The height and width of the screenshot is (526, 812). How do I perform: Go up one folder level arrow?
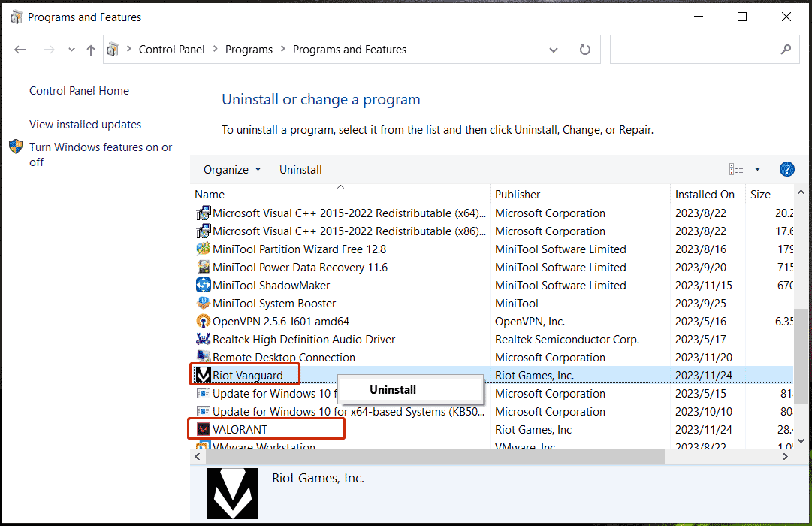pyautogui.click(x=91, y=50)
